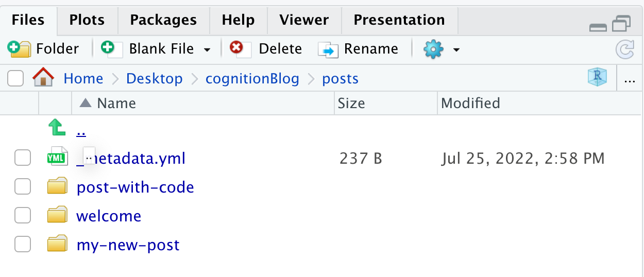Image resolution: width=644 pixels, height=277 pixels.
Task: Open the my-new-post folder
Action: coord(128,245)
